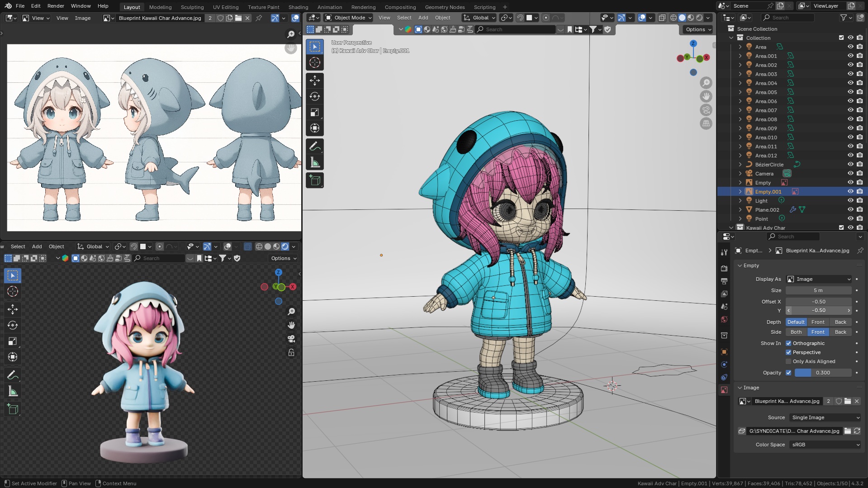The image size is (868, 488).
Task: Select the Rotate tool in main viewport
Action: click(315, 96)
